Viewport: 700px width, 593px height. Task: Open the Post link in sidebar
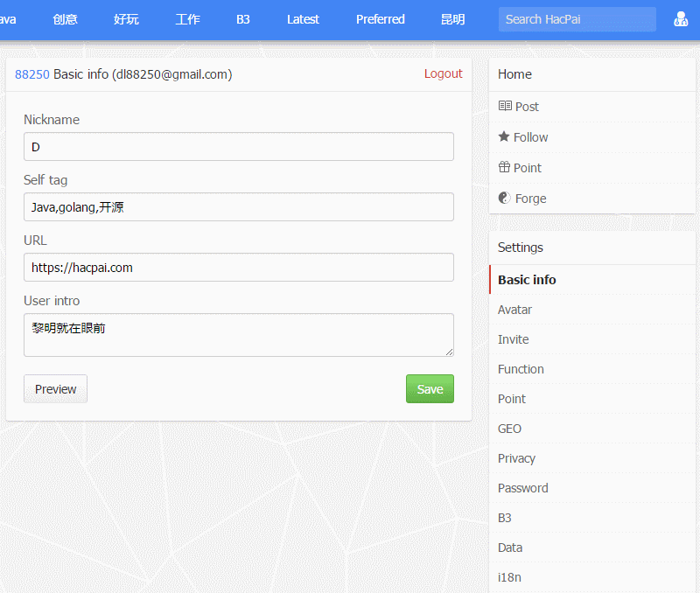point(527,107)
